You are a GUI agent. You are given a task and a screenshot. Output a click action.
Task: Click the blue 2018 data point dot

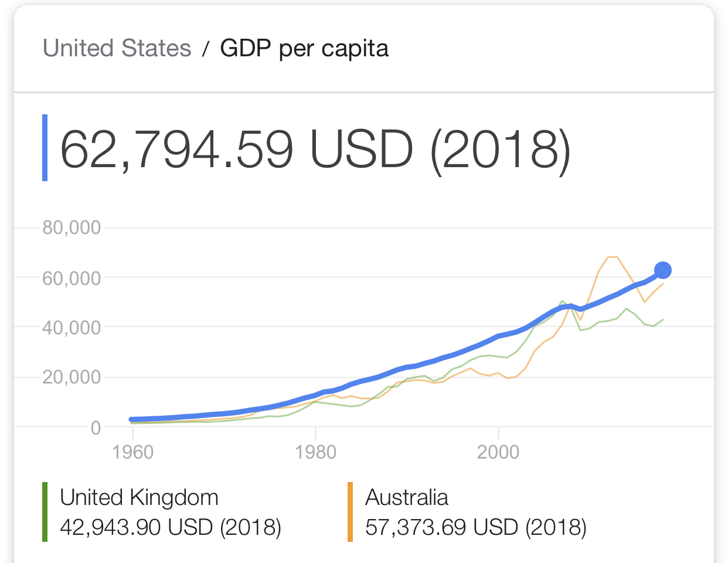(662, 270)
